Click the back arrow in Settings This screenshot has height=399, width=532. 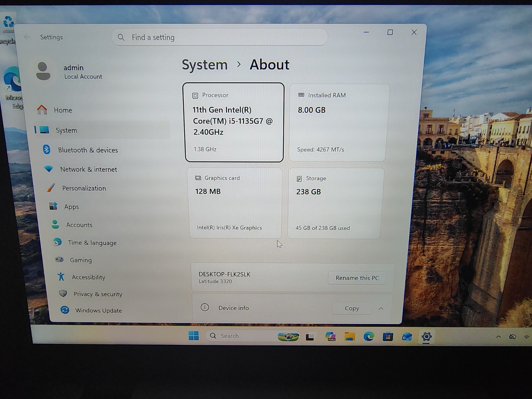click(27, 37)
